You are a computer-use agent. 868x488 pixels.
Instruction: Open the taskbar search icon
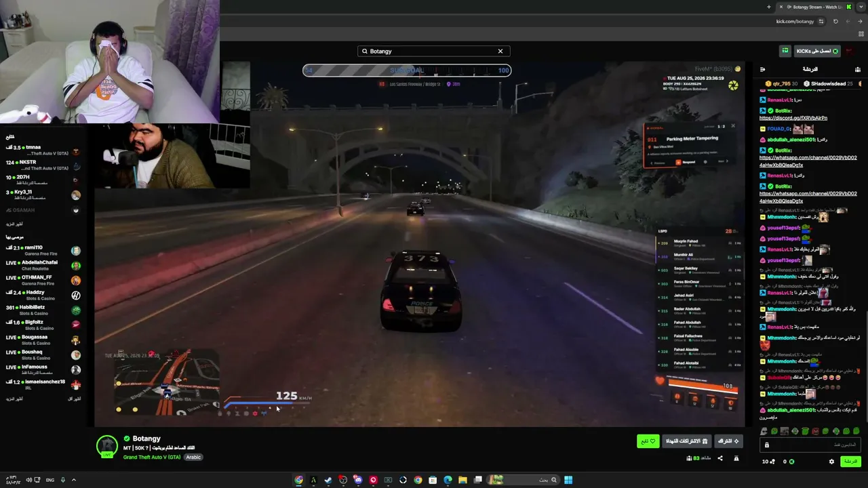[x=553, y=480]
